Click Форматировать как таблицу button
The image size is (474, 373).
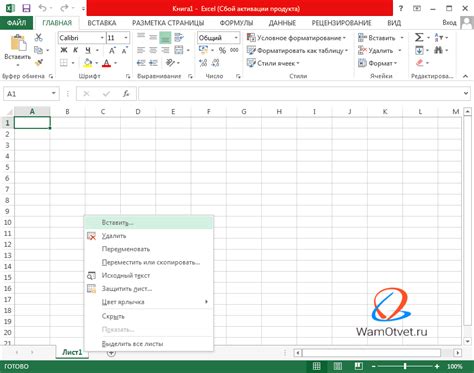point(297,50)
